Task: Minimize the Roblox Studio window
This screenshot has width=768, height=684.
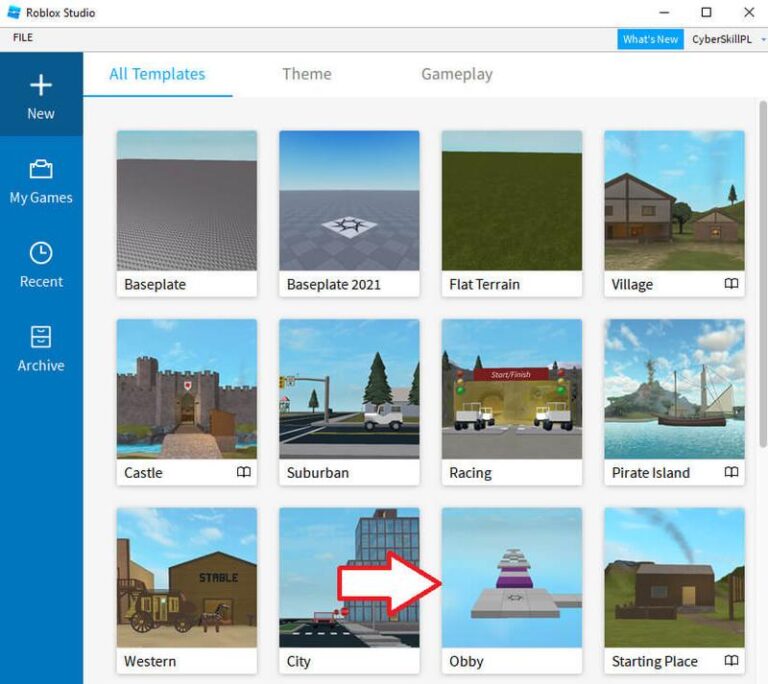Action: tap(664, 12)
